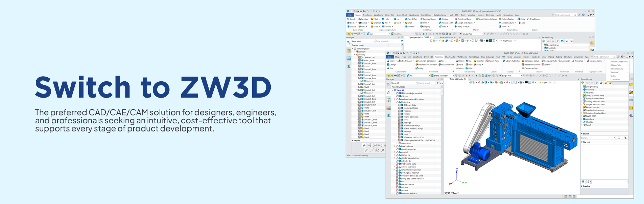This screenshot has height=204, width=644.
Task: Click the Shell tool in the back window ribbon
Action: pos(409,23)
